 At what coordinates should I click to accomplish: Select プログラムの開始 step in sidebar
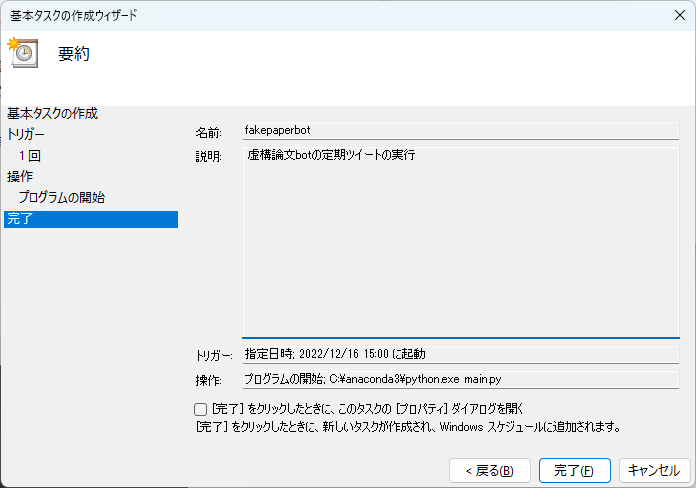62,197
